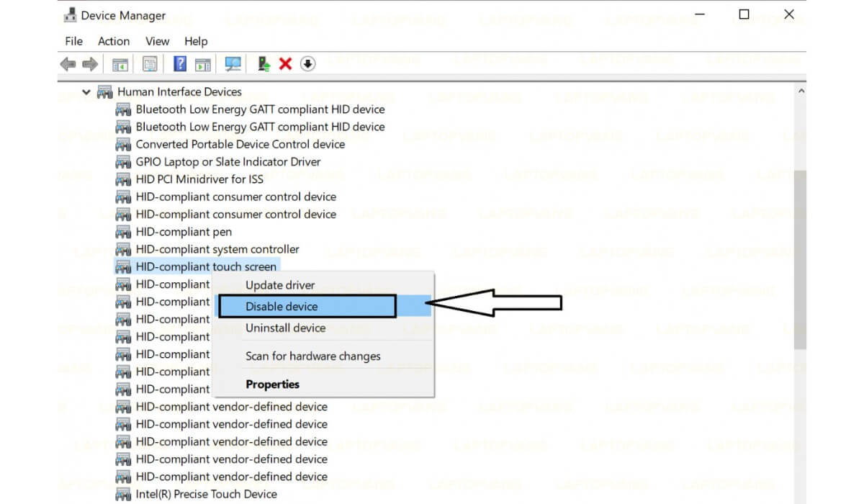
Task: Open the View menu
Action: coord(157,41)
